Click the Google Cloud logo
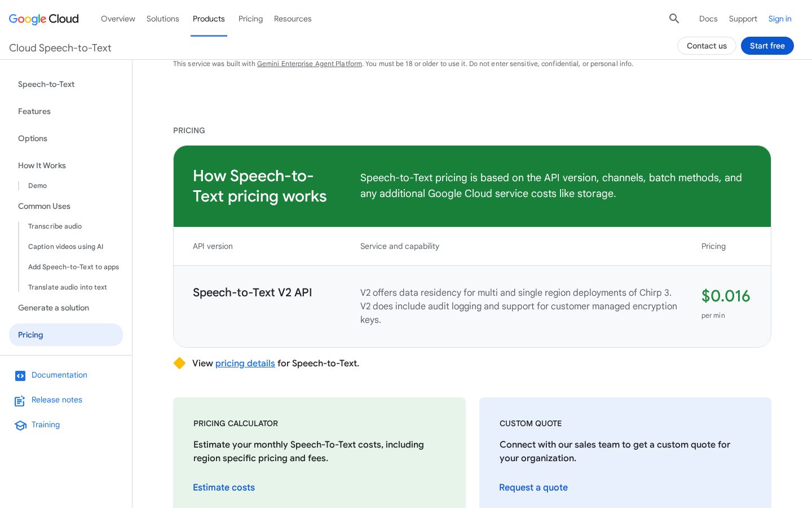This screenshot has width=812, height=508. pos(44,19)
